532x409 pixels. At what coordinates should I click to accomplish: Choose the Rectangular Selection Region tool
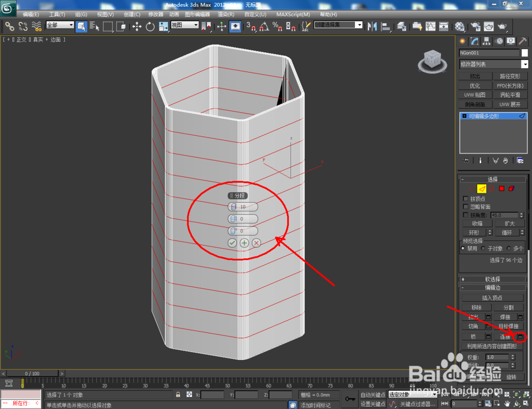pos(108,26)
